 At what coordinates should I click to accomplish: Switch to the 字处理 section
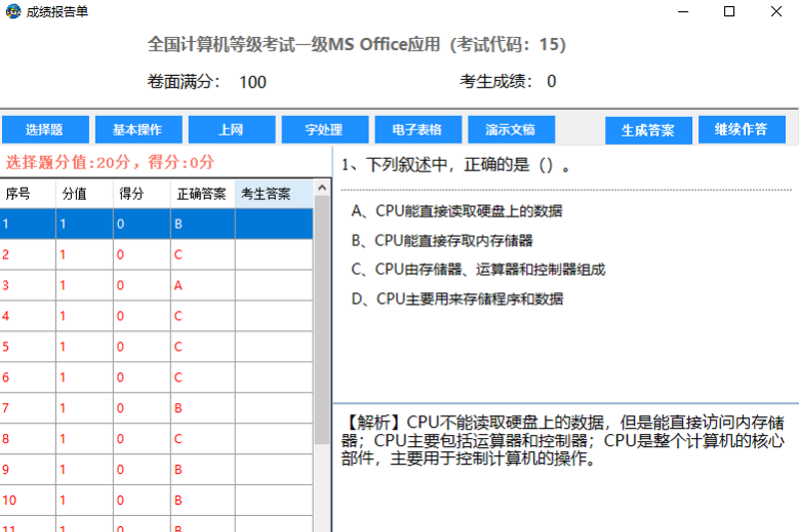pos(325,130)
